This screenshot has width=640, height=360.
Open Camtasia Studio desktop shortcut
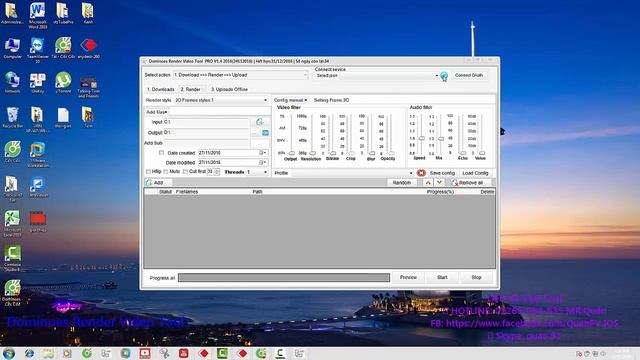tap(12, 258)
